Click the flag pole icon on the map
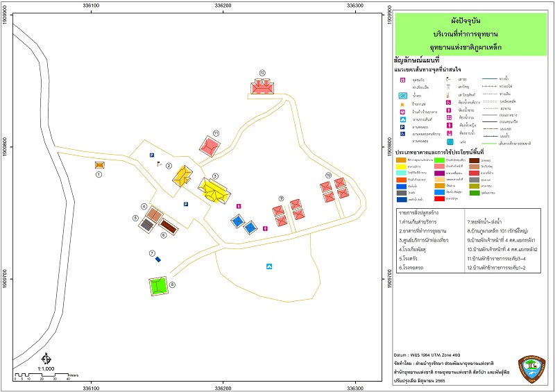The image size is (555, 392). 159,164
